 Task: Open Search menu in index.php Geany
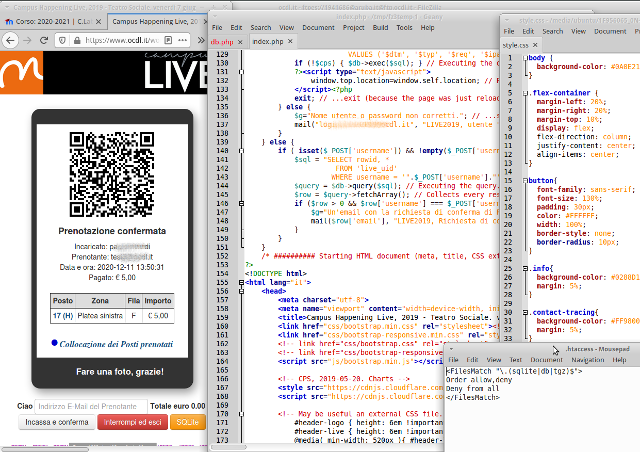(261, 28)
